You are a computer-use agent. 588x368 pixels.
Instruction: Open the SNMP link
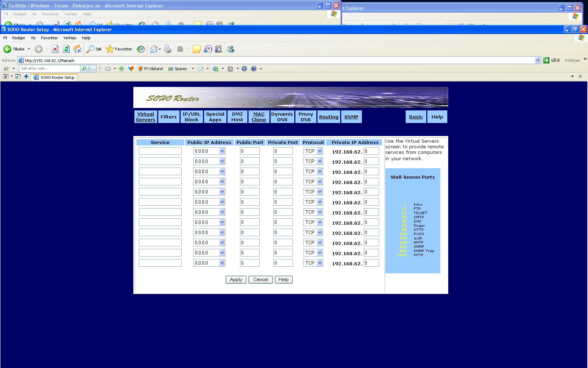351,117
